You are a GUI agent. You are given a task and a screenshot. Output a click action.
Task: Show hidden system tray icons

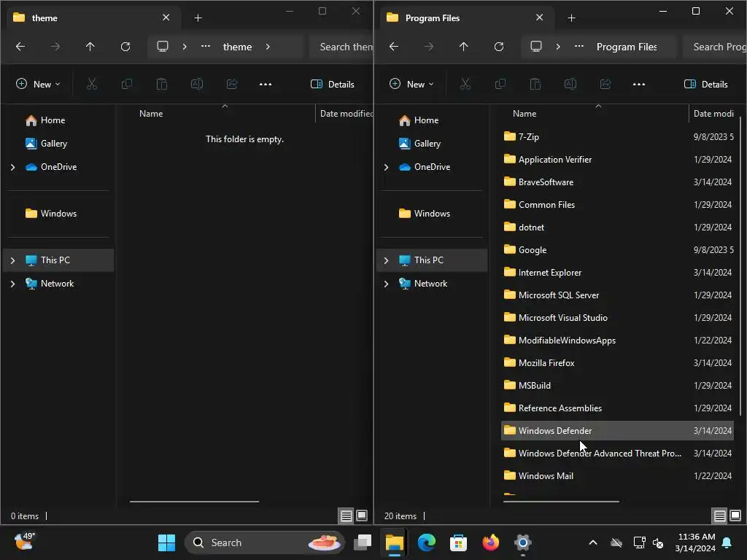click(x=593, y=542)
